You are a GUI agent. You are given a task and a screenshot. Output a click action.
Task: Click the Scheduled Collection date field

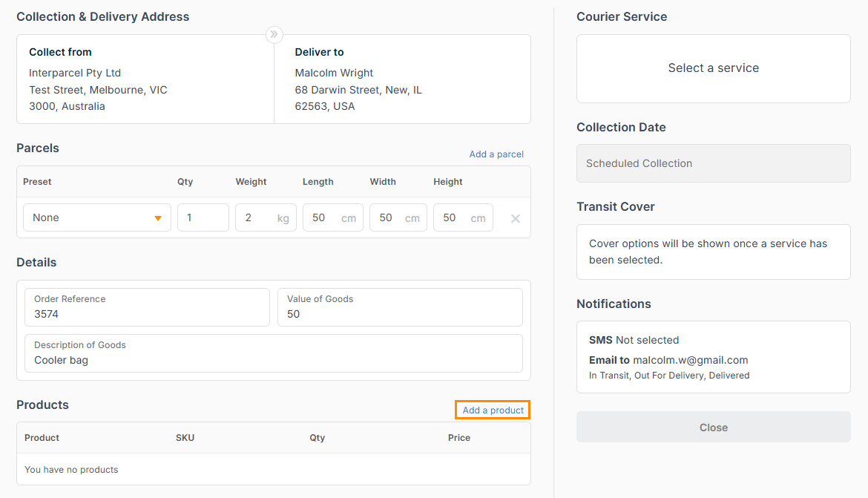pos(713,163)
